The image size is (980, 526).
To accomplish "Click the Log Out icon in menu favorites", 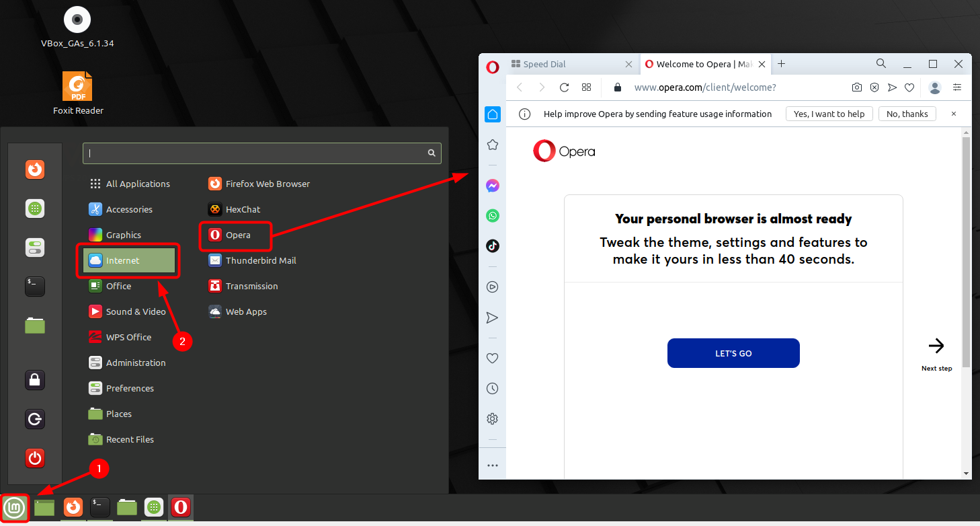I will [x=35, y=419].
